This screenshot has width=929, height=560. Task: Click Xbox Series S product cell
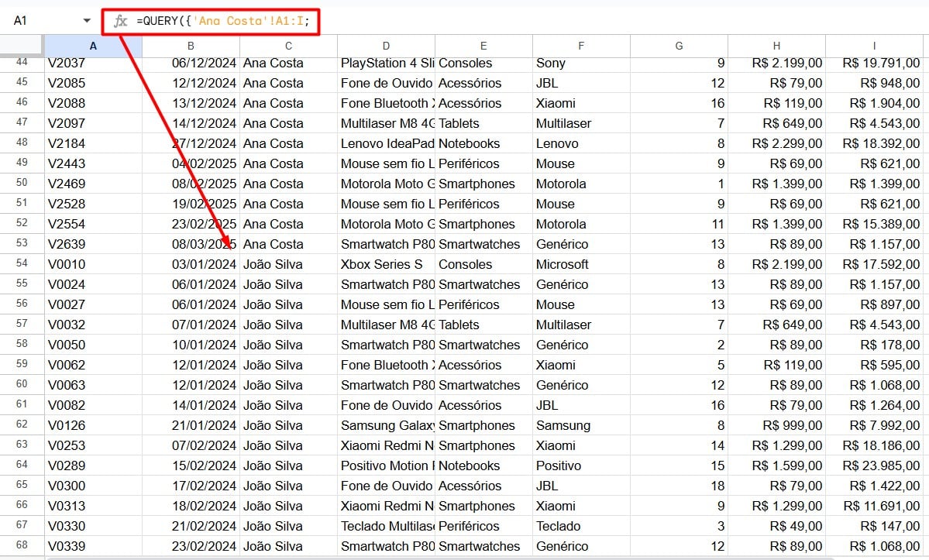pos(387,264)
